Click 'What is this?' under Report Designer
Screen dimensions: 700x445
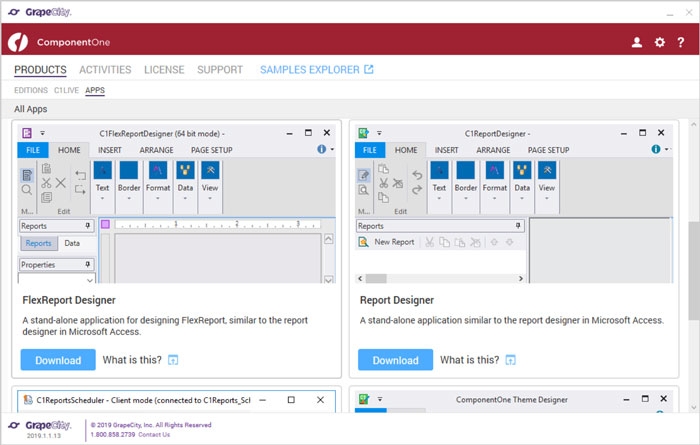click(x=470, y=360)
